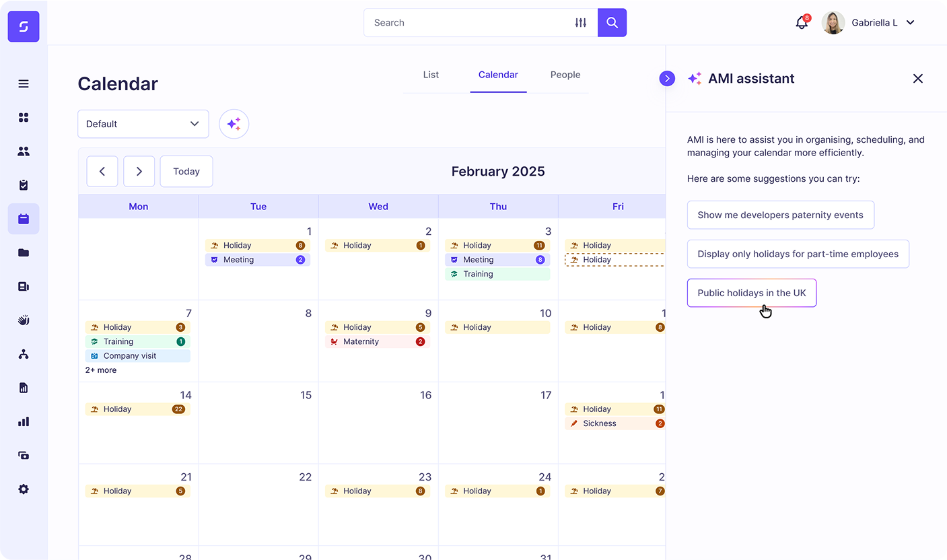The image size is (947, 560).
Task: Click the notification bell icon
Action: click(801, 23)
